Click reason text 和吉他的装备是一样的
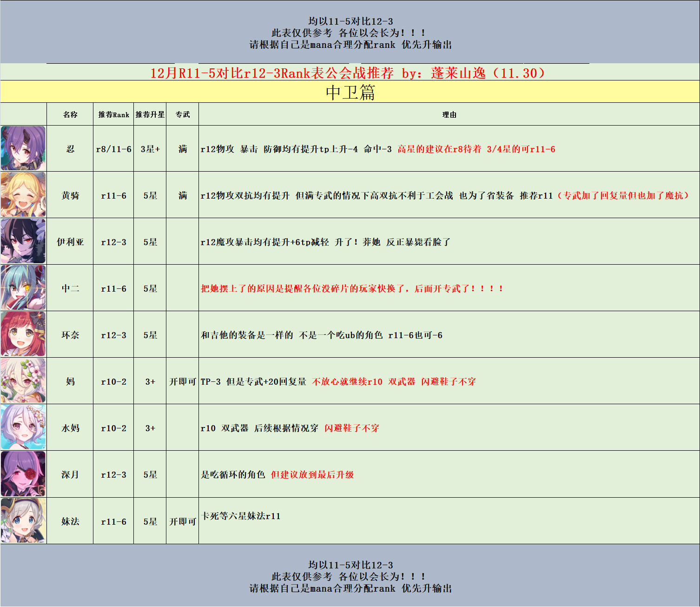Screen dimensions: 700x607 [247, 335]
